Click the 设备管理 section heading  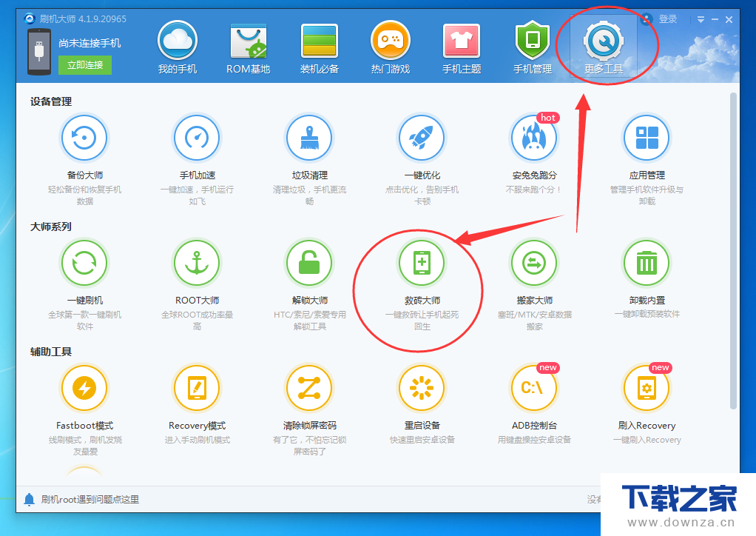tap(50, 101)
